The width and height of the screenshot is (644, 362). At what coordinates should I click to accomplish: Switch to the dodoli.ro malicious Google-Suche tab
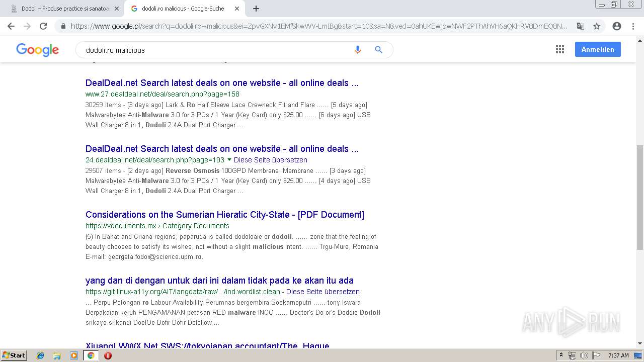(184, 9)
